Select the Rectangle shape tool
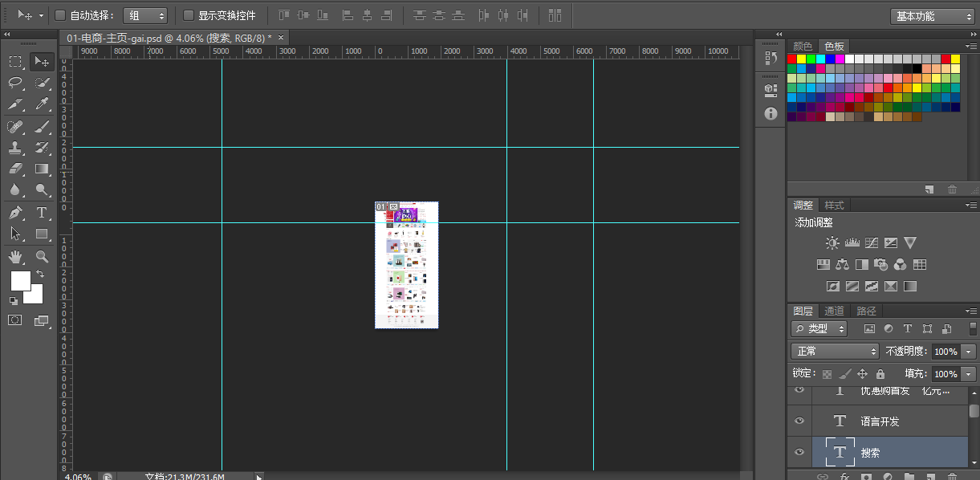Image resolution: width=980 pixels, height=480 pixels. [42, 234]
